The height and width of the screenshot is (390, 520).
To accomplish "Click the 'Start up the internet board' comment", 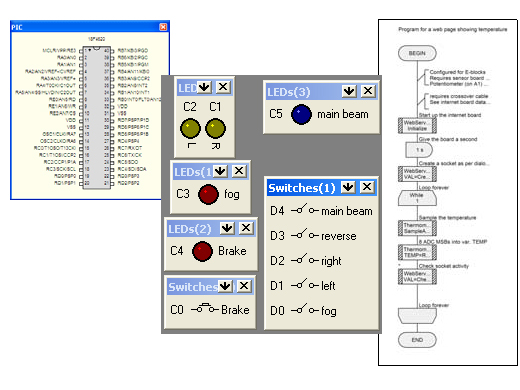I will pyautogui.click(x=450, y=115).
